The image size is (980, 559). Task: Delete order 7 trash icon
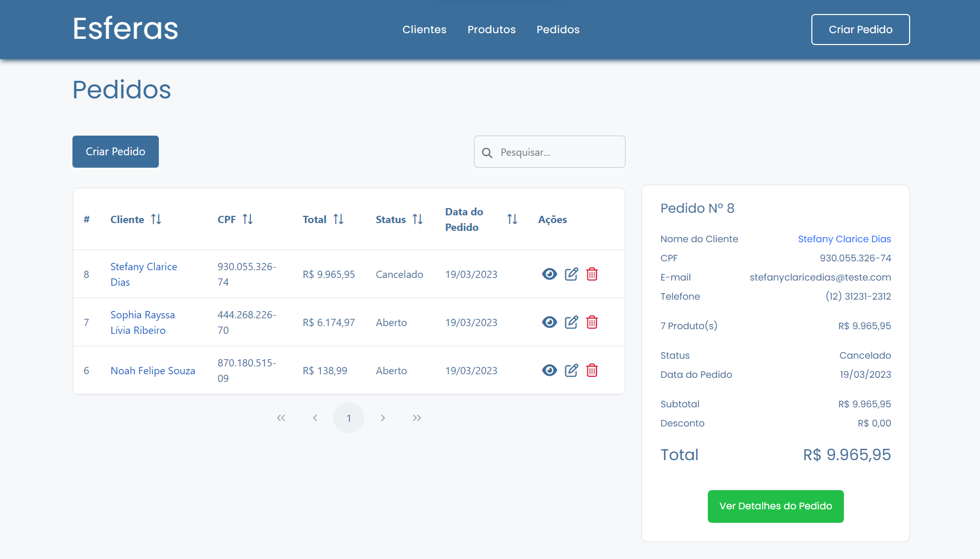[x=592, y=322]
